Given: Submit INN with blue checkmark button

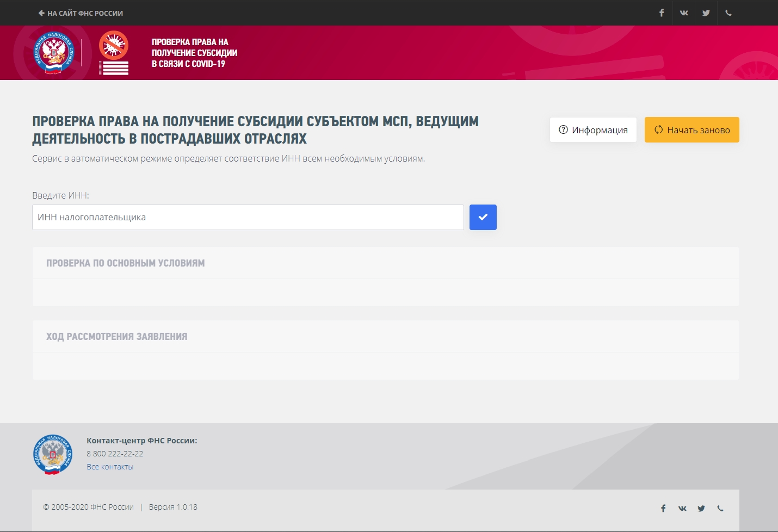Looking at the screenshot, I should click(x=483, y=217).
